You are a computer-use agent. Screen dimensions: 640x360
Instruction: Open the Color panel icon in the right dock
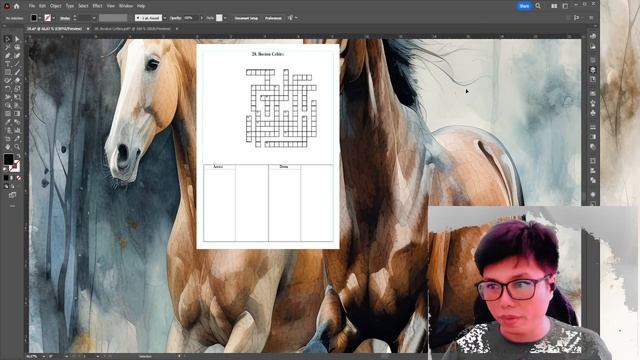pyautogui.click(x=593, y=36)
